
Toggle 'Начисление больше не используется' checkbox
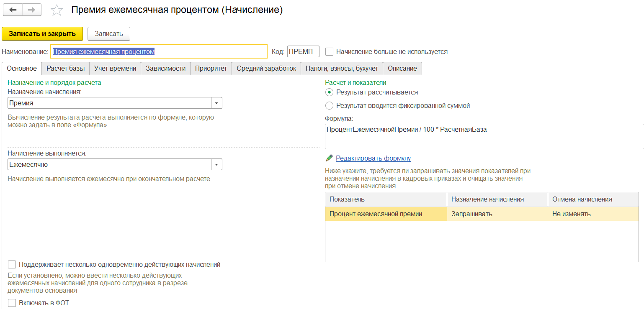coord(330,52)
